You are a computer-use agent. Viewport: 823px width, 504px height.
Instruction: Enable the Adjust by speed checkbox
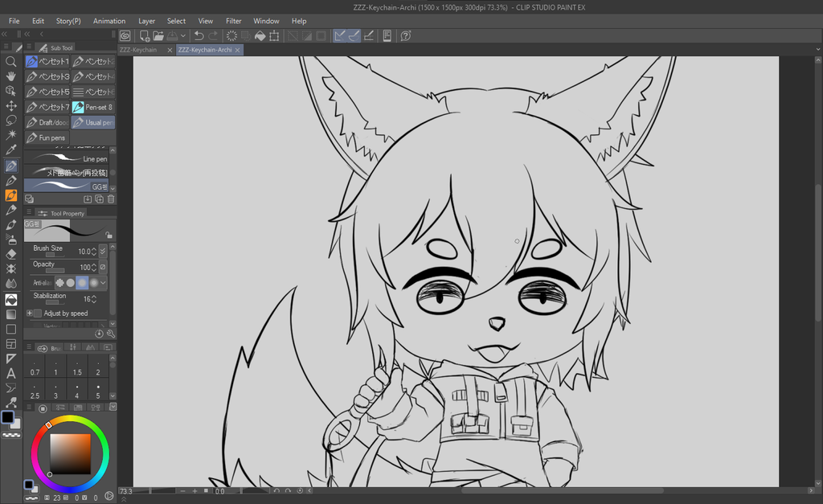(38, 313)
